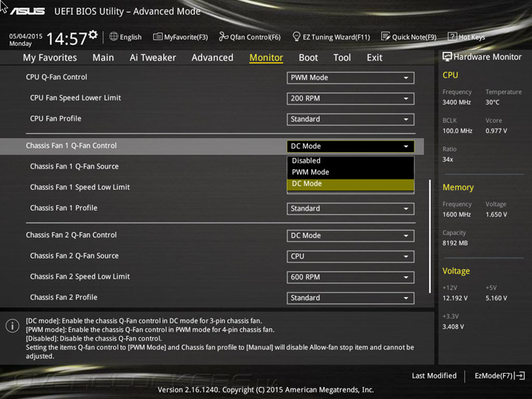Click the 12.192 V voltage reading
The height and width of the screenshot is (399, 532).
(455, 298)
